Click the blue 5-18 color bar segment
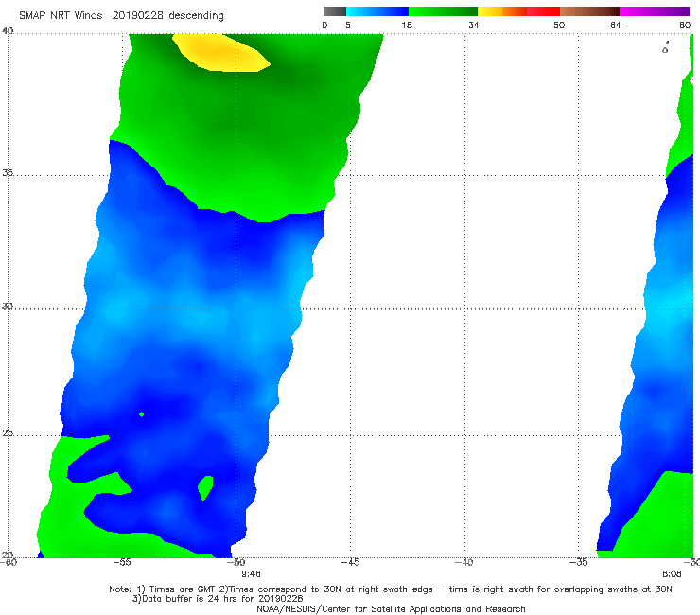Viewport: 700px width, 615px height. pyautogui.click(x=377, y=11)
